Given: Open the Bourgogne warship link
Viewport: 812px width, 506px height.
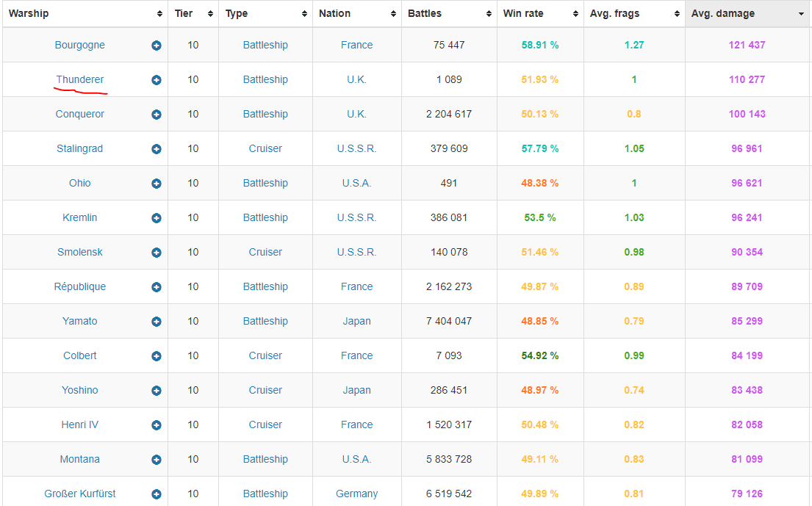Looking at the screenshot, I should click(80, 45).
